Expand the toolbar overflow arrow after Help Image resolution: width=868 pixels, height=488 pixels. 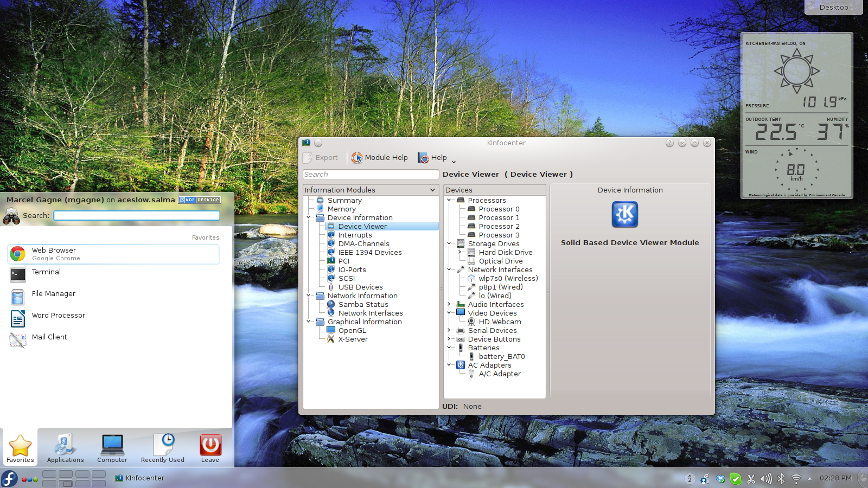(454, 161)
